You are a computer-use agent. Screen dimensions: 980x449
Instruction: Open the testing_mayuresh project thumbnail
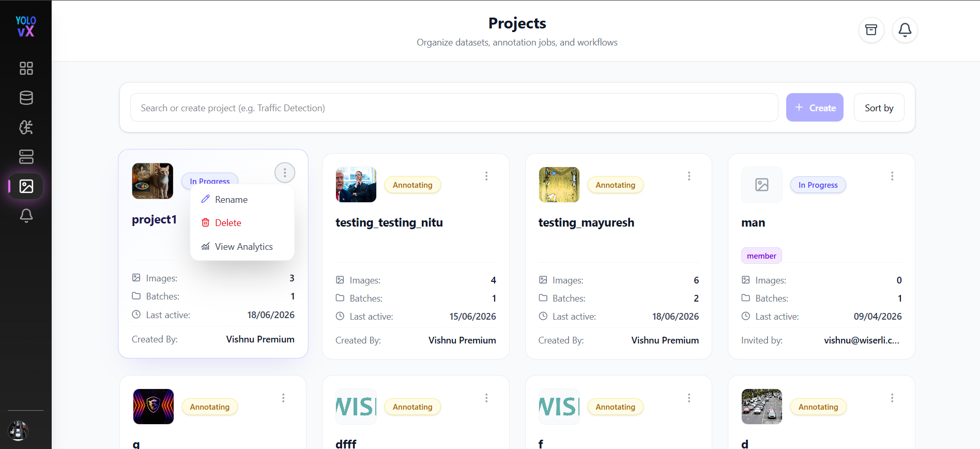point(559,185)
